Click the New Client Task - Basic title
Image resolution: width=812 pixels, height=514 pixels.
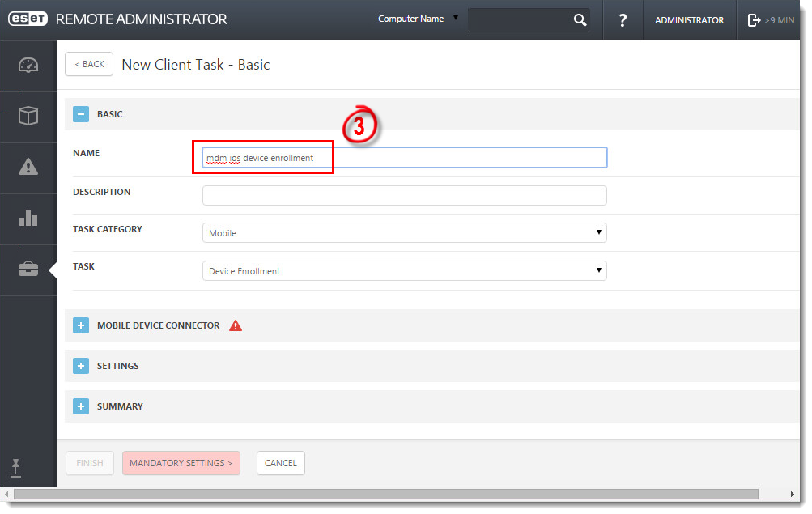click(x=196, y=65)
